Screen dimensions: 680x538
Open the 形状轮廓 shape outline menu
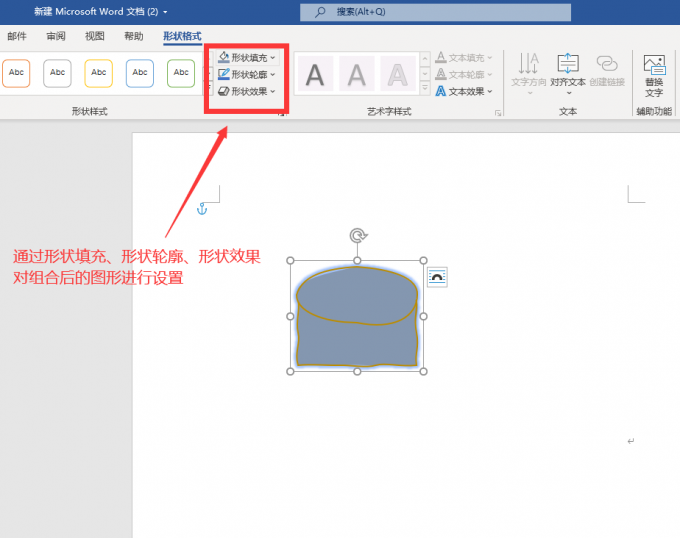click(x=246, y=75)
